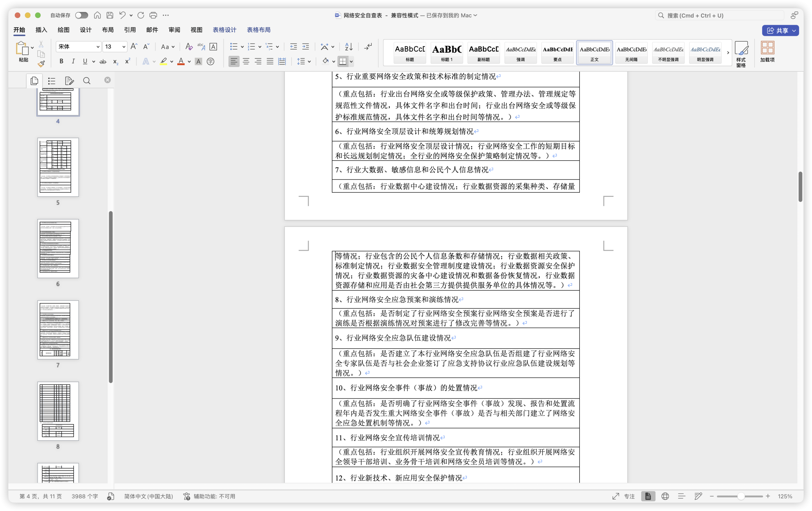Click the Format Painter brush icon

(41, 64)
